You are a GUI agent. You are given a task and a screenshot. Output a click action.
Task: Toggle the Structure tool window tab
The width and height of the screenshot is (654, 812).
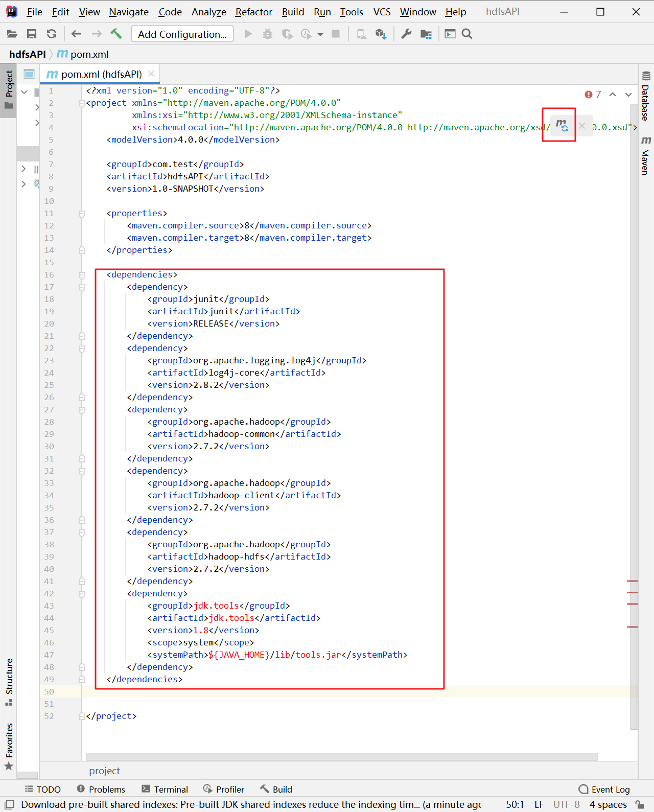[x=9, y=682]
